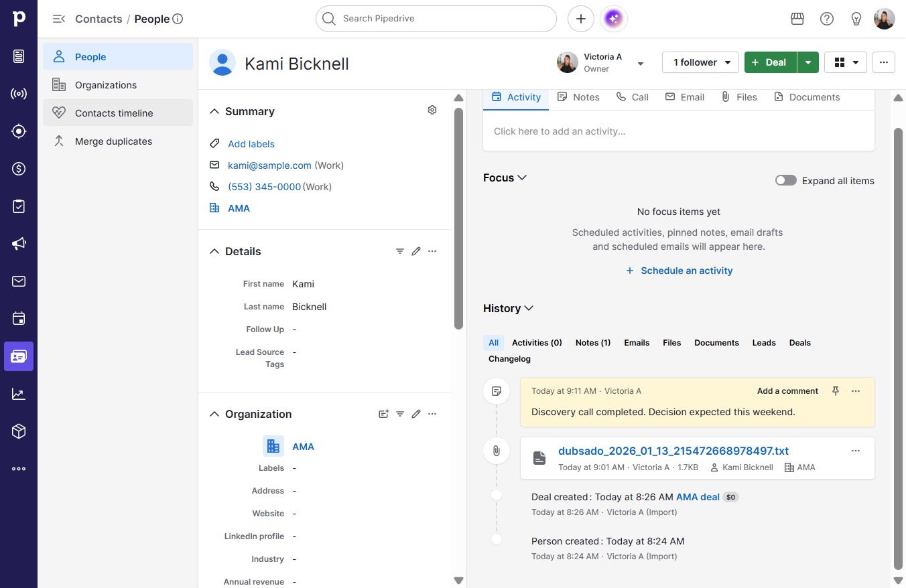
Task: Click the left panel vertical scrollbar
Action: tap(458, 218)
